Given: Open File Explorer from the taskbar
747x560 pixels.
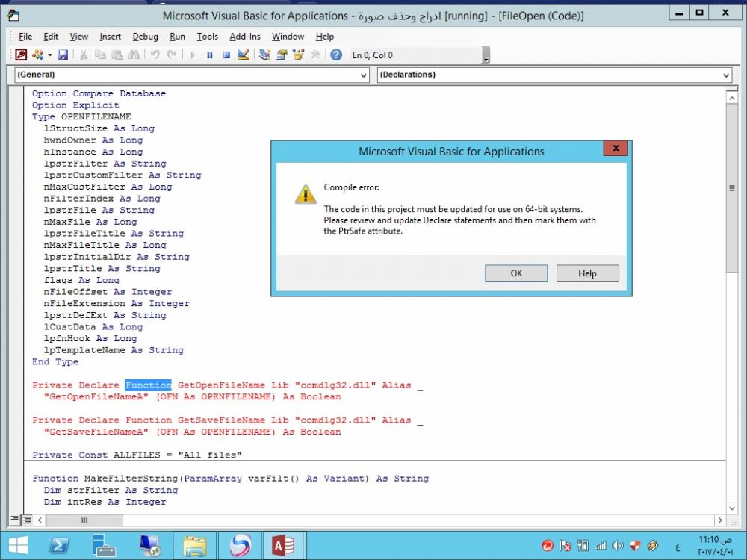Looking at the screenshot, I should pyautogui.click(x=195, y=545).
